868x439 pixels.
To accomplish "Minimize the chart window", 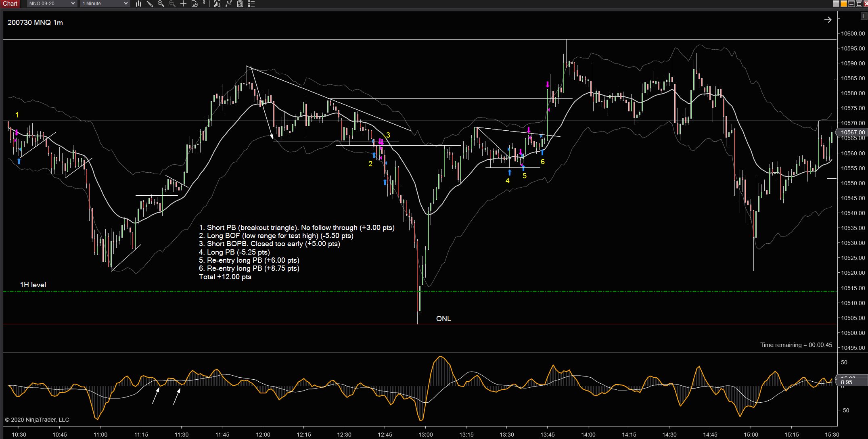I will pyautogui.click(x=851, y=4).
